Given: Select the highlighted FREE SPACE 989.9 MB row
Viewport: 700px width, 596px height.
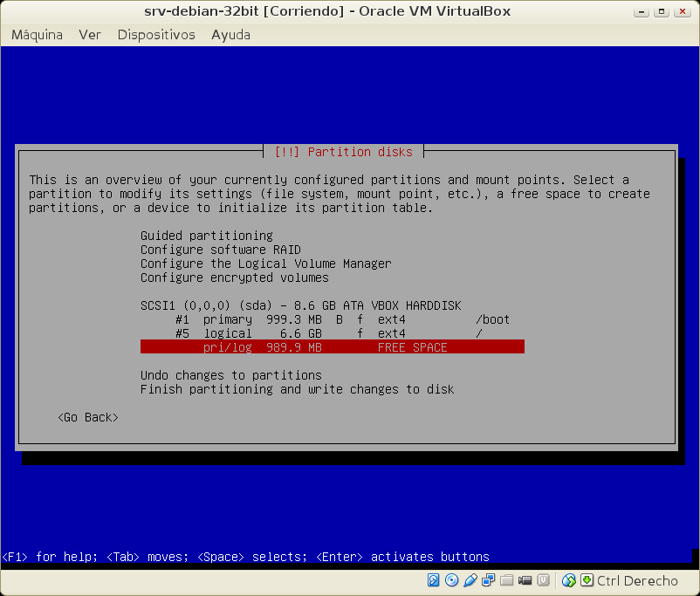Looking at the screenshot, I should (x=332, y=347).
